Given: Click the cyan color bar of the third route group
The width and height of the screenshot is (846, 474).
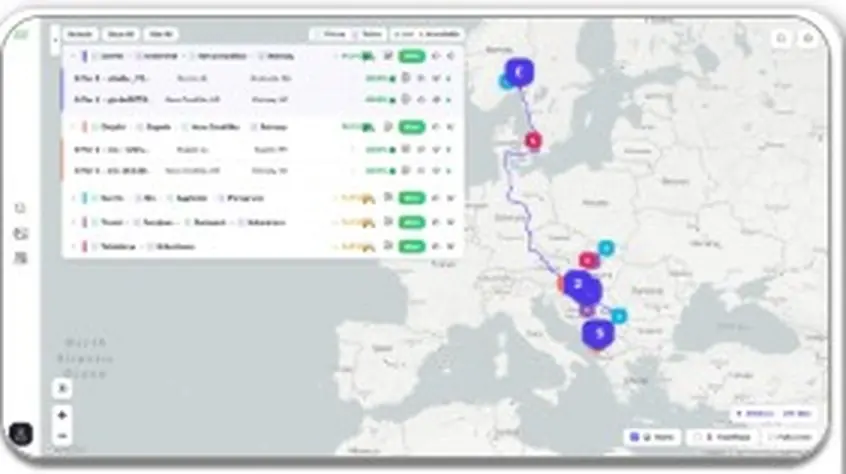Looking at the screenshot, I should coord(84,198).
